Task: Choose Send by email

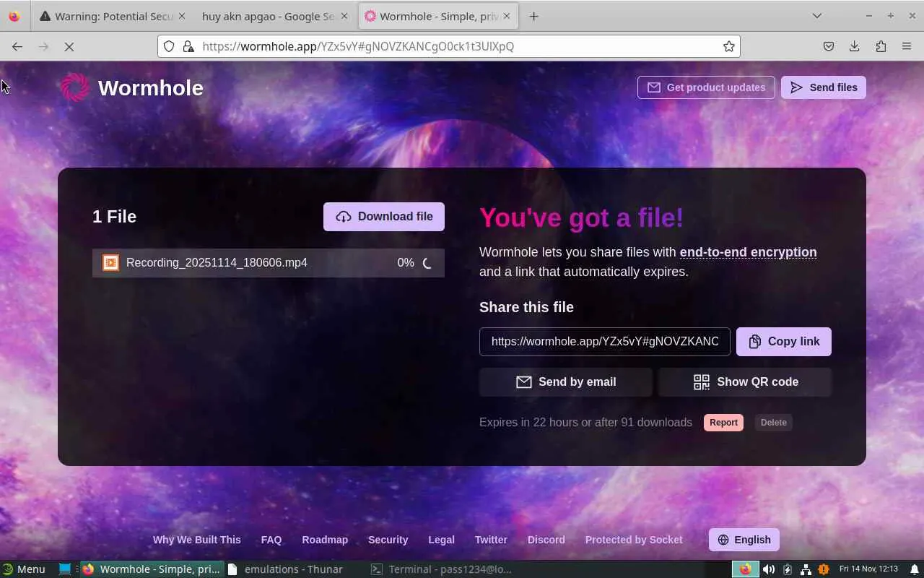Action: tap(566, 382)
